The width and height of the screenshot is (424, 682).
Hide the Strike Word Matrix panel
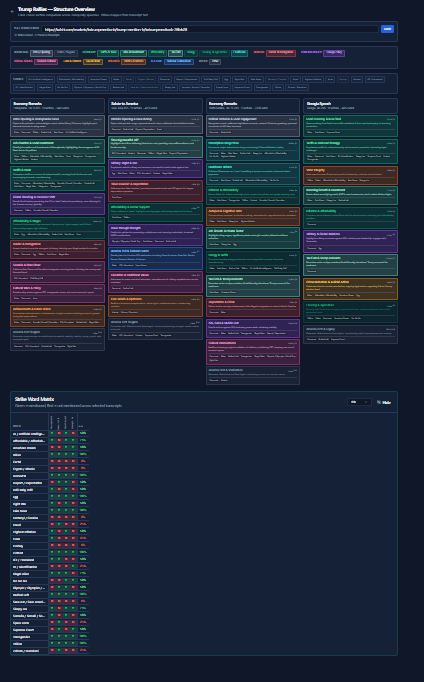384,402
